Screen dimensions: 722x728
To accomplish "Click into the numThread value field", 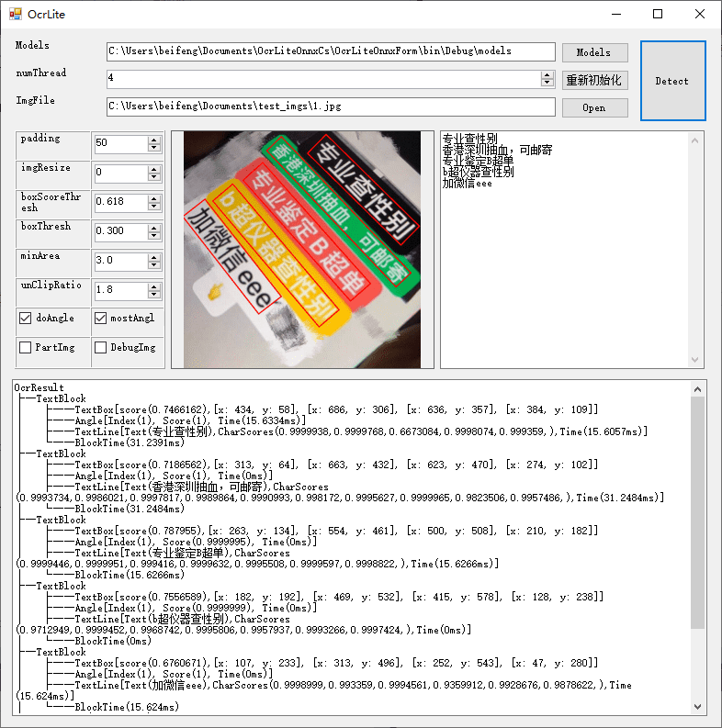I will pos(323,79).
